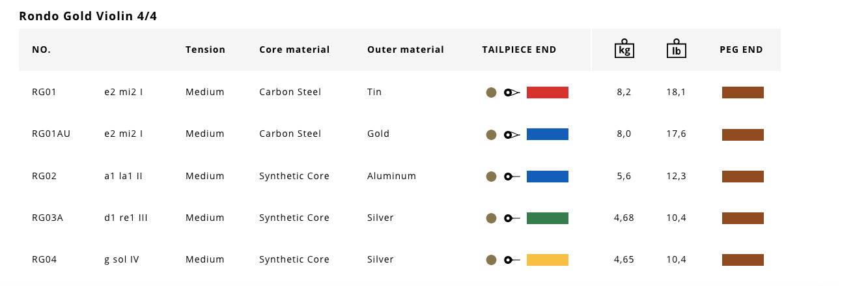Click the Core material column header
Viewport: 868px width, 286px height.
tap(294, 50)
